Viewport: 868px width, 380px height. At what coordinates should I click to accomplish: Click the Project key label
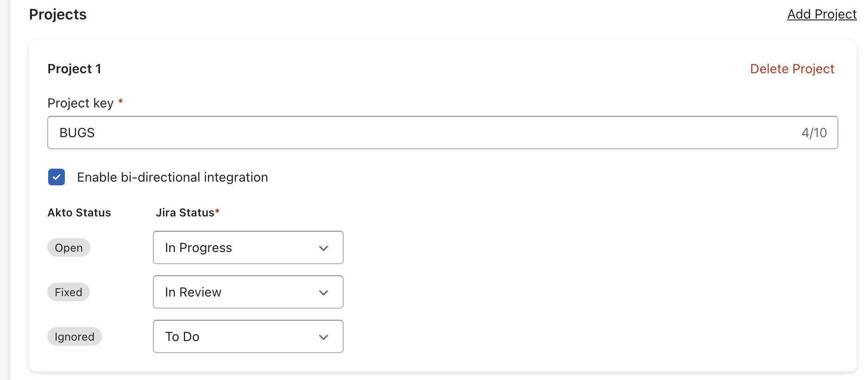coord(81,103)
